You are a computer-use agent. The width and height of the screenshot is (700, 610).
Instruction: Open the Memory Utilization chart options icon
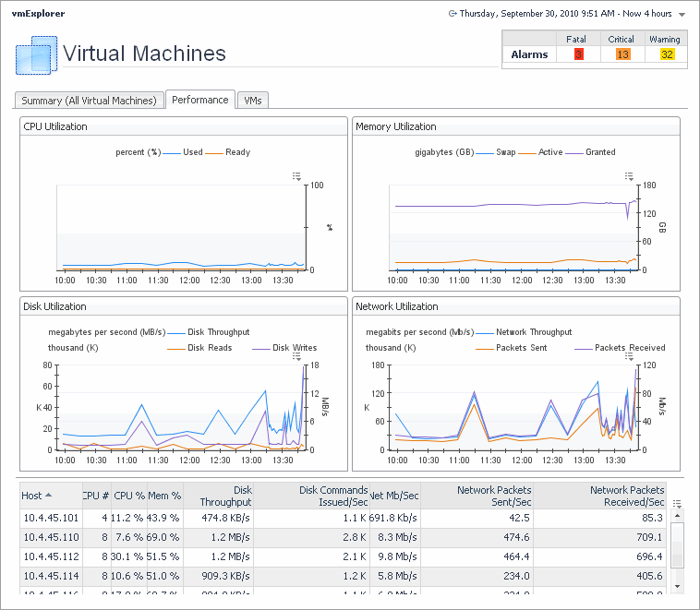[629, 175]
